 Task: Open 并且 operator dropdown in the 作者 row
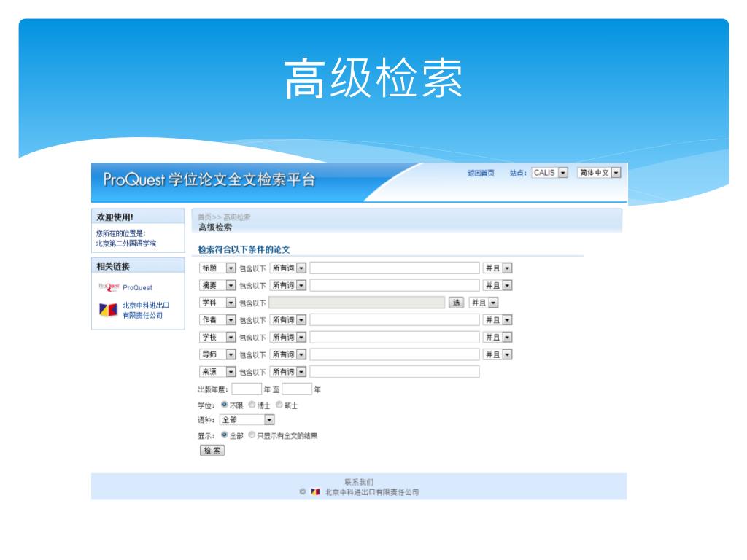coord(498,320)
